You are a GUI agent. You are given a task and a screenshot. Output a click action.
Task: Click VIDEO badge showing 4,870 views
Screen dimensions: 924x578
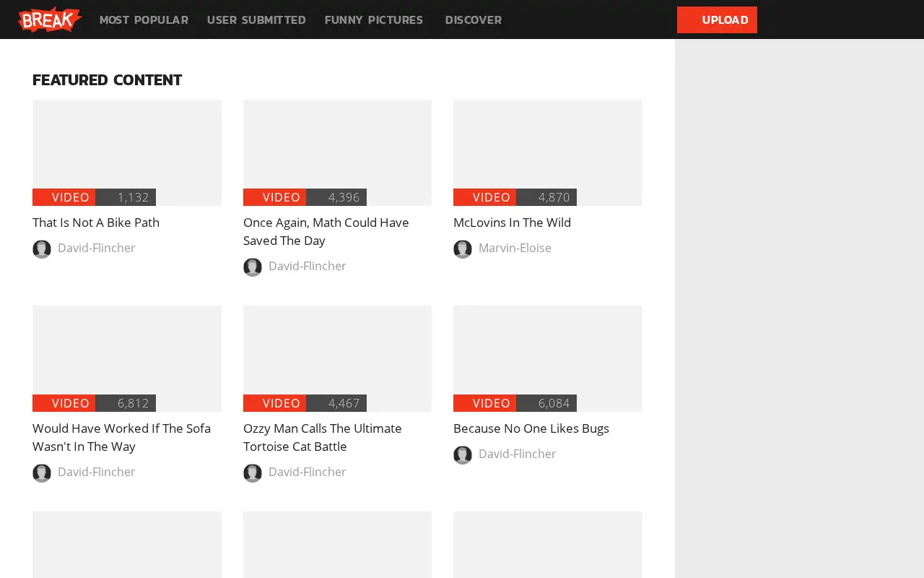484,197
